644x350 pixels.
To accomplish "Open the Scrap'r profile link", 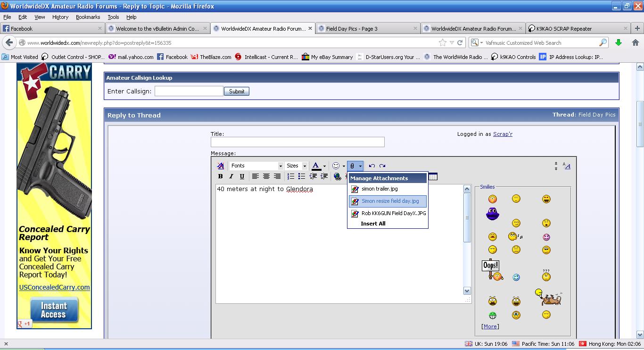I will 503,134.
